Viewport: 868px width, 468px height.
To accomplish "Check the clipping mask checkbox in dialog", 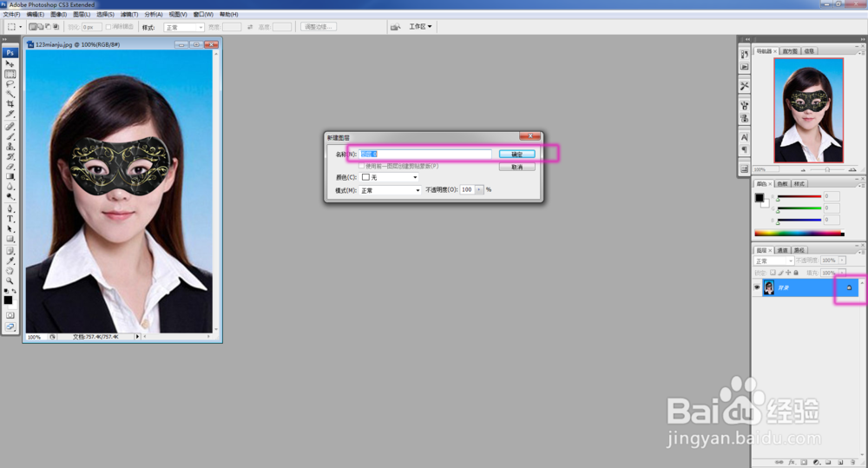I will 362,166.
